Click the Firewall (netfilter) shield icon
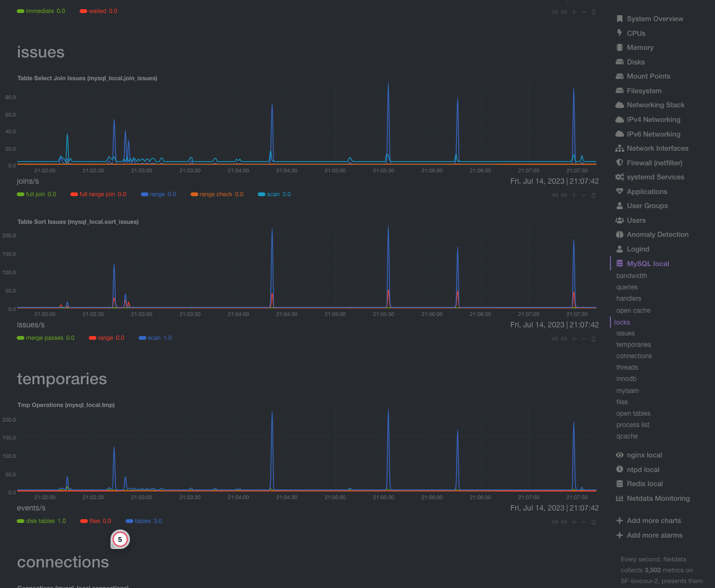Screen dimensions: 715x588 620,163
